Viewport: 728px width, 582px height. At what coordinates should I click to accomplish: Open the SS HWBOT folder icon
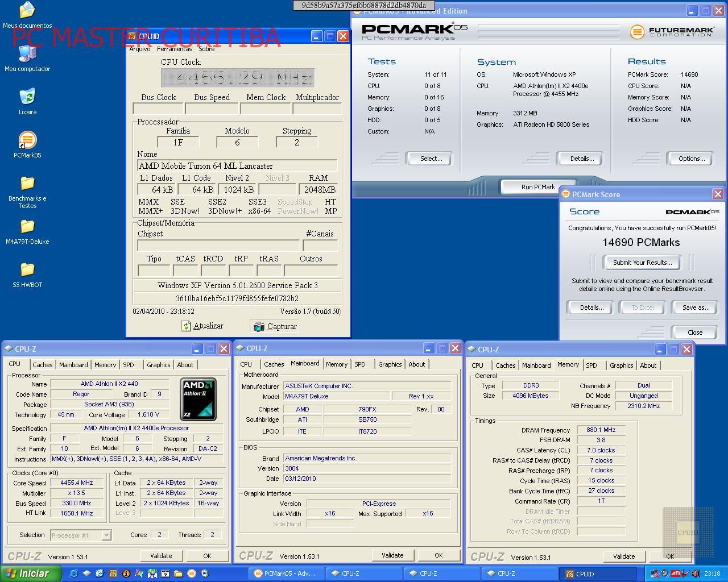tap(27, 269)
